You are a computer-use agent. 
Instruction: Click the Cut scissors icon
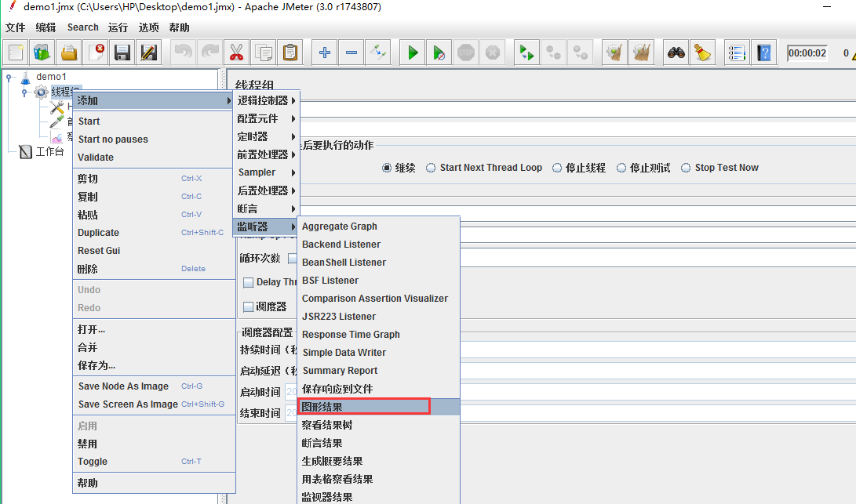[236, 53]
